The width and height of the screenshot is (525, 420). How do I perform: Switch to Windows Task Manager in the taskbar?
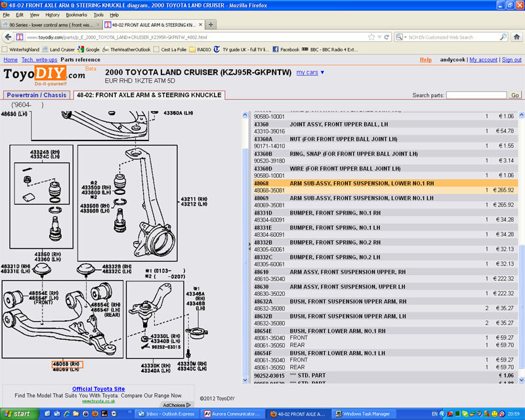pyautogui.click(x=363, y=413)
